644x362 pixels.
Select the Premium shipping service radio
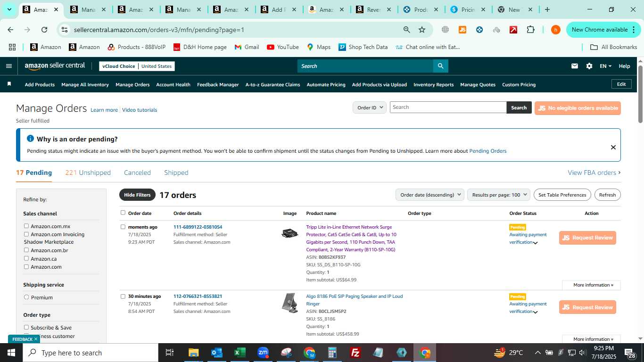pos(26,297)
